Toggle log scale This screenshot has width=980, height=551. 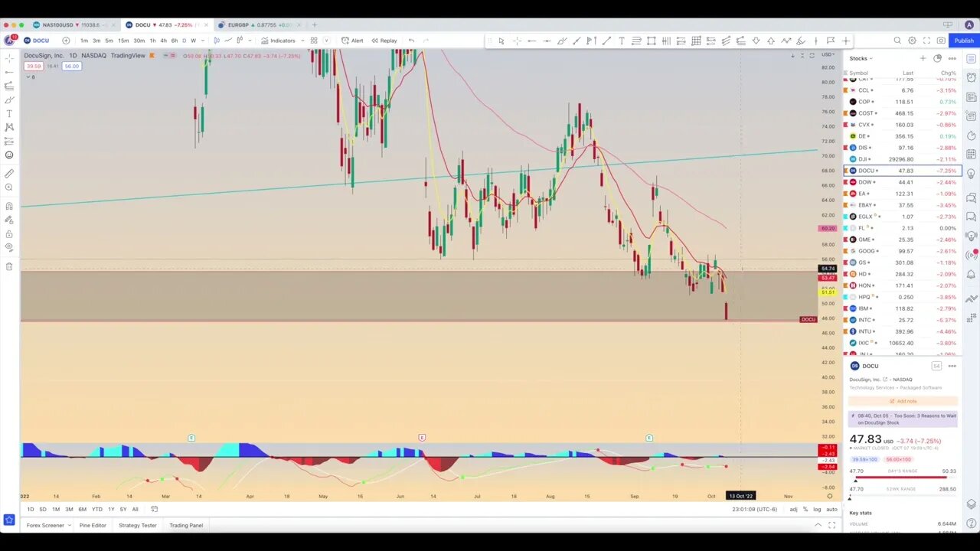click(x=817, y=509)
